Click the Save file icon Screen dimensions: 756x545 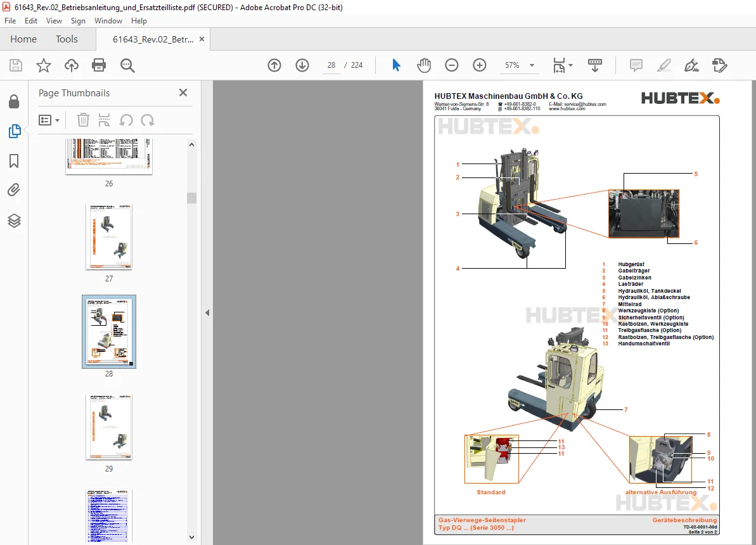point(15,65)
